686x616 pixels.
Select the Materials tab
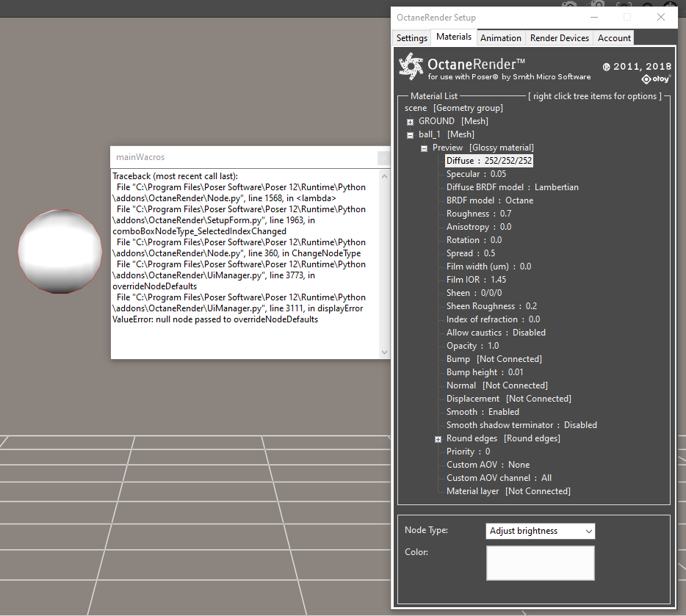point(454,37)
